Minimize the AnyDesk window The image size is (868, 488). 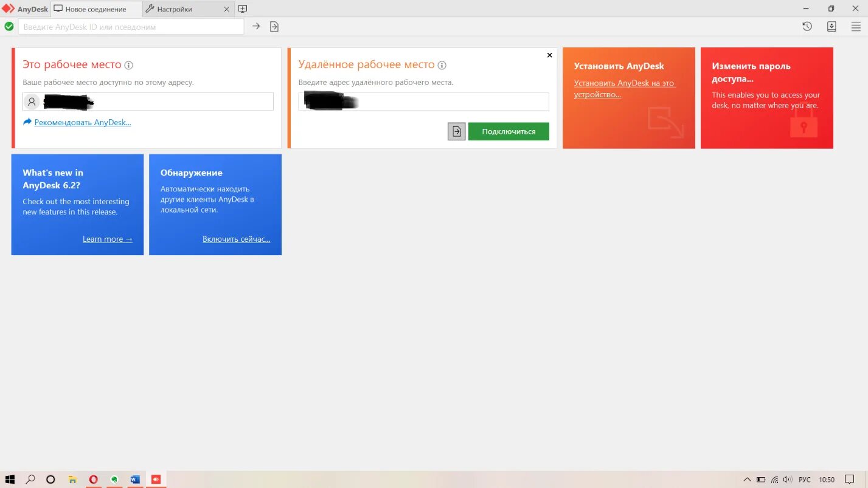pyautogui.click(x=807, y=9)
